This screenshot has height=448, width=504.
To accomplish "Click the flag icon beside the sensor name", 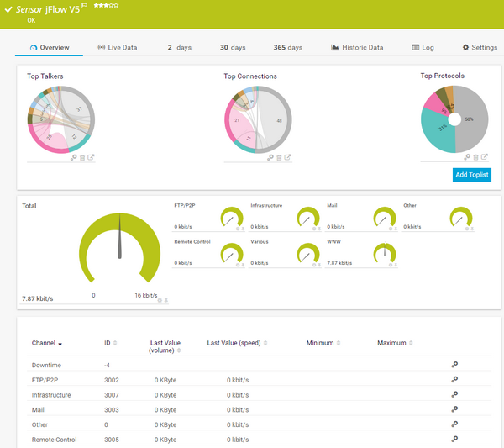I will (86, 5).
